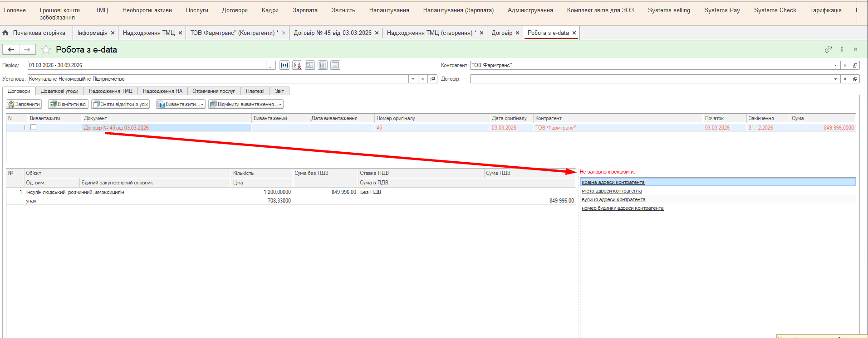868x338 pixels.
Task: Go back with the left arrow button
Action: tap(11, 49)
